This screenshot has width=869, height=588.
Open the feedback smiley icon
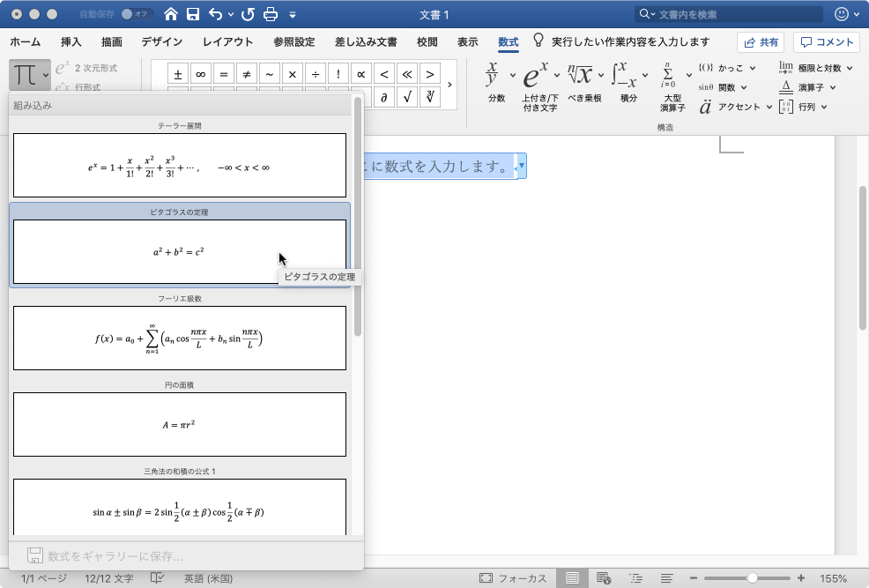tap(842, 14)
